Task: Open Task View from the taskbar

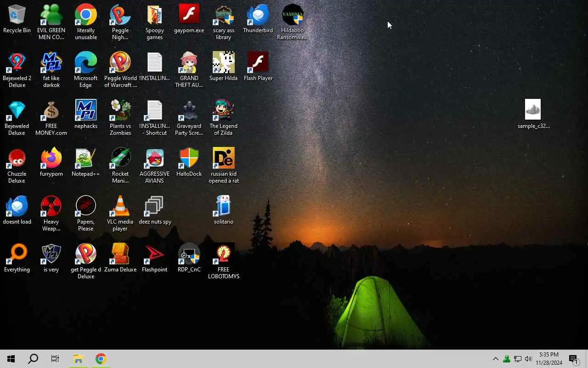Action: pyautogui.click(x=55, y=359)
